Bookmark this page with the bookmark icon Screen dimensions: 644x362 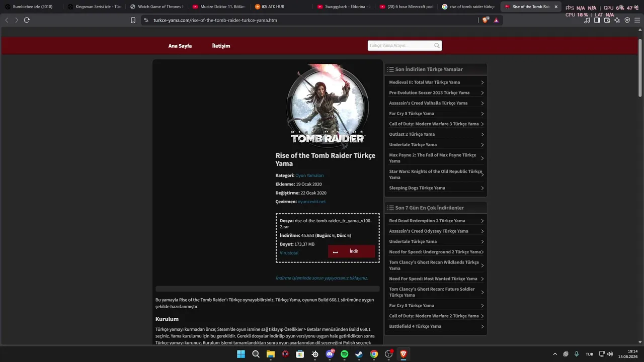pyautogui.click(x=133, y=20)
